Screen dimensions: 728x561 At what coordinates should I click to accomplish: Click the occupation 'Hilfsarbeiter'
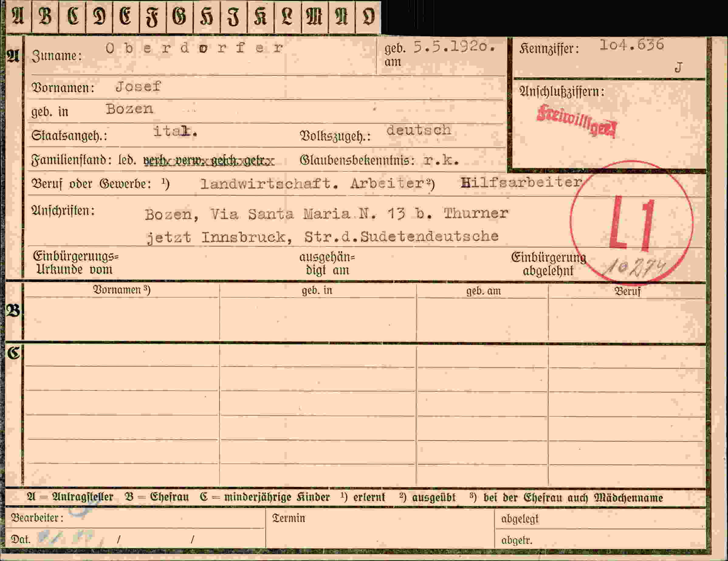tap(522, 182)
